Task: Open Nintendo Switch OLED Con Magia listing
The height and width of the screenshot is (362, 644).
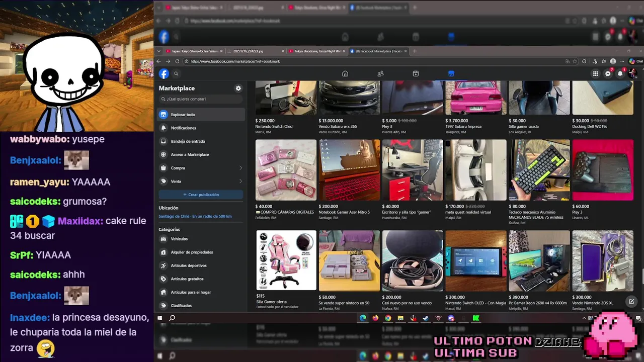Action: point(476,260)
